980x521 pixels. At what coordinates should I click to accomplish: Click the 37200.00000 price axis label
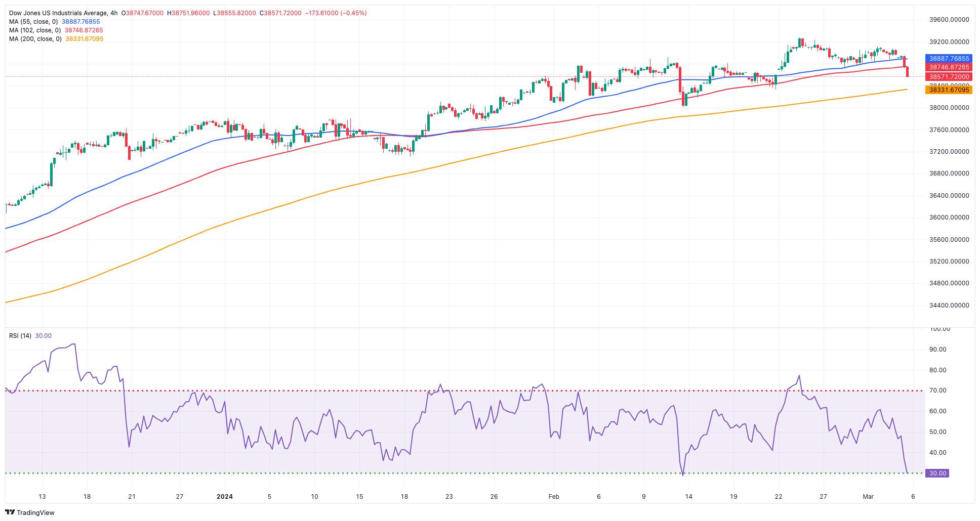[949, 152]
